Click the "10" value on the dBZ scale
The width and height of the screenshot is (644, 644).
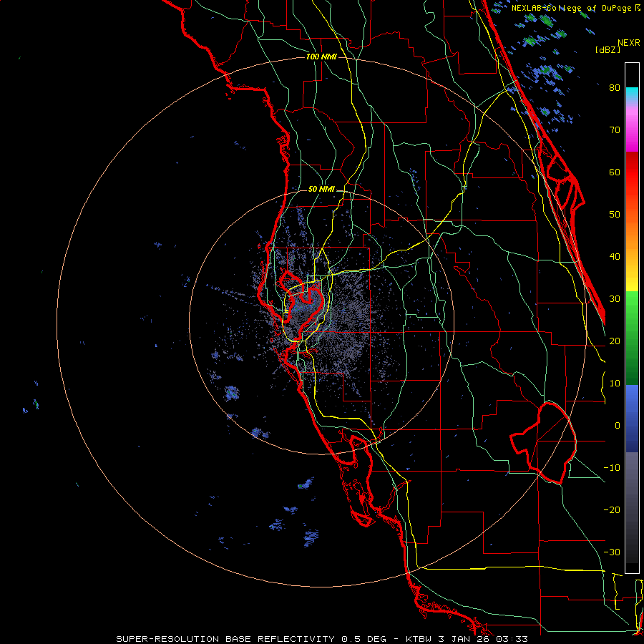coord(615,384)
